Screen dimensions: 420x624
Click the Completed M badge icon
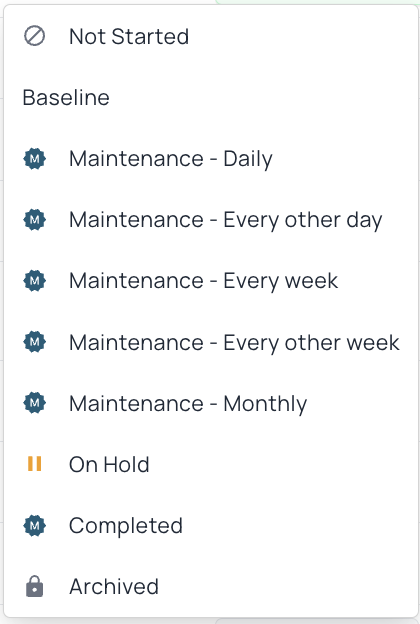[x=35, y=525]
